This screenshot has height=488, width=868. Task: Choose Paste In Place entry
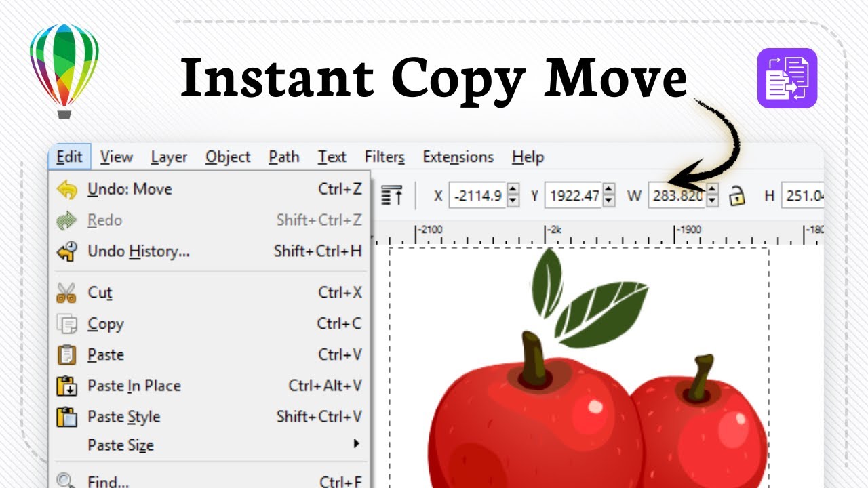210,386
